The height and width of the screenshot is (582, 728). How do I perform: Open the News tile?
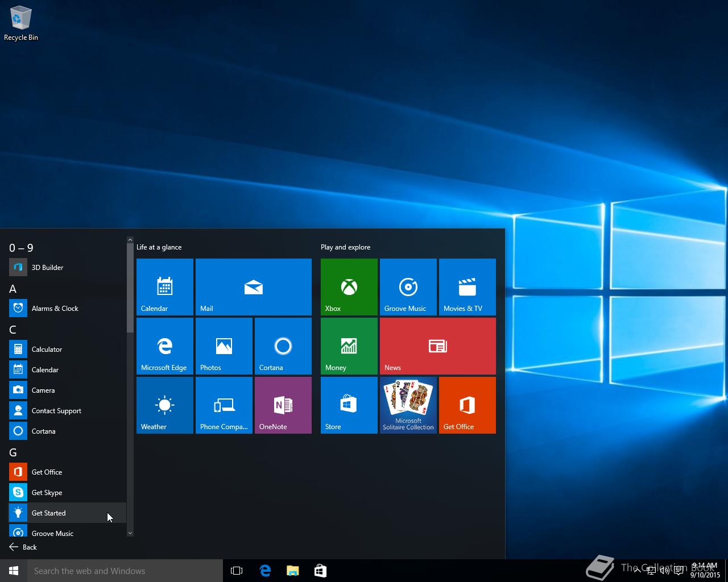pyautogui.click(x=438, y=346)
